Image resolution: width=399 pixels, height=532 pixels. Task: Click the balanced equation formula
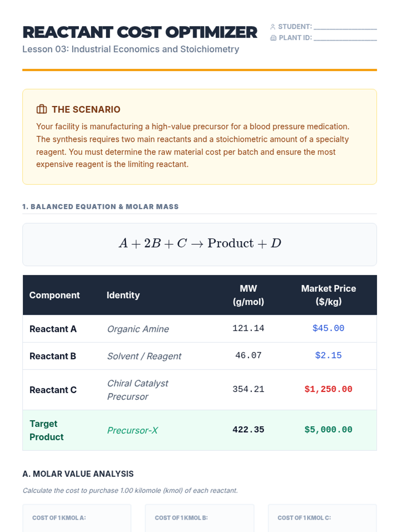tap(200, 243)
